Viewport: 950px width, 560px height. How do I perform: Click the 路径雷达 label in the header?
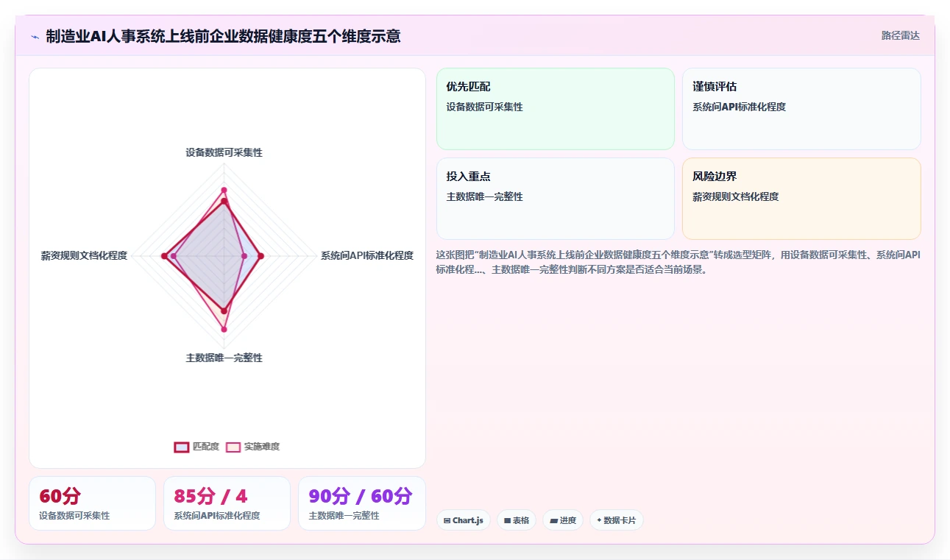[901, 35]
